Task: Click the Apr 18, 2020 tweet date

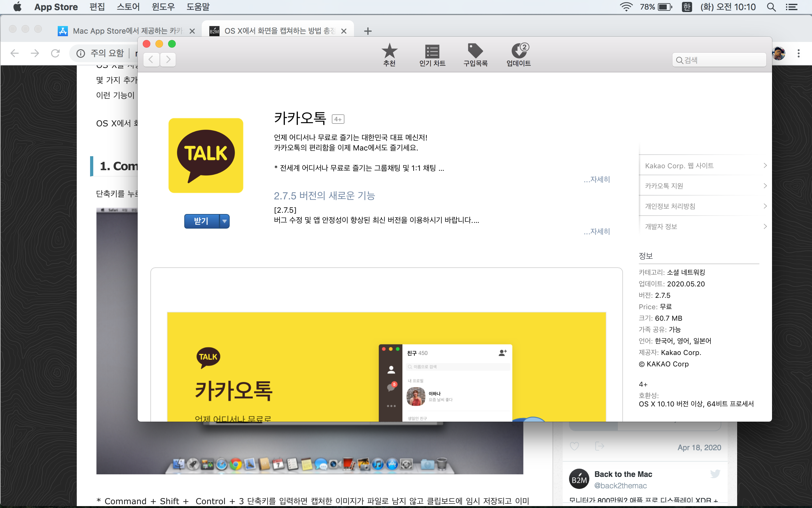Action: pyautogui.click(x=699, y=447)
